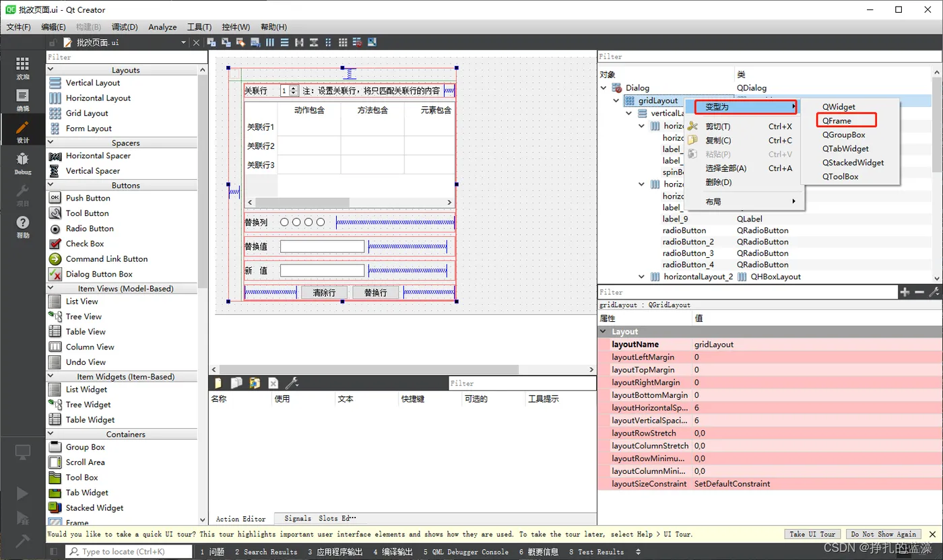Open Debug mode in the left sidebar
Screen dimensions: 943x560
23,164
